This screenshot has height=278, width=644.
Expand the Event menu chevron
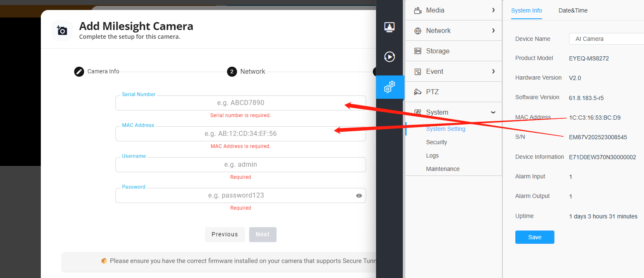point(493,71)
